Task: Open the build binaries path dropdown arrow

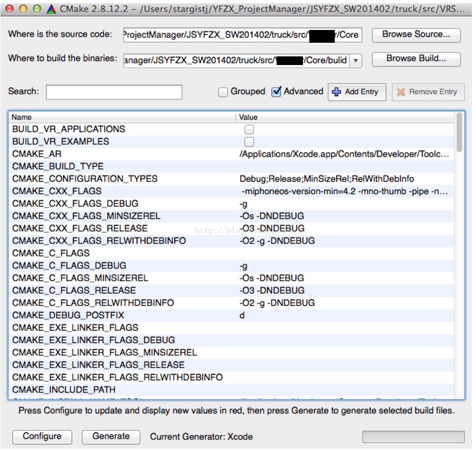Action: (x=356, y=60)
